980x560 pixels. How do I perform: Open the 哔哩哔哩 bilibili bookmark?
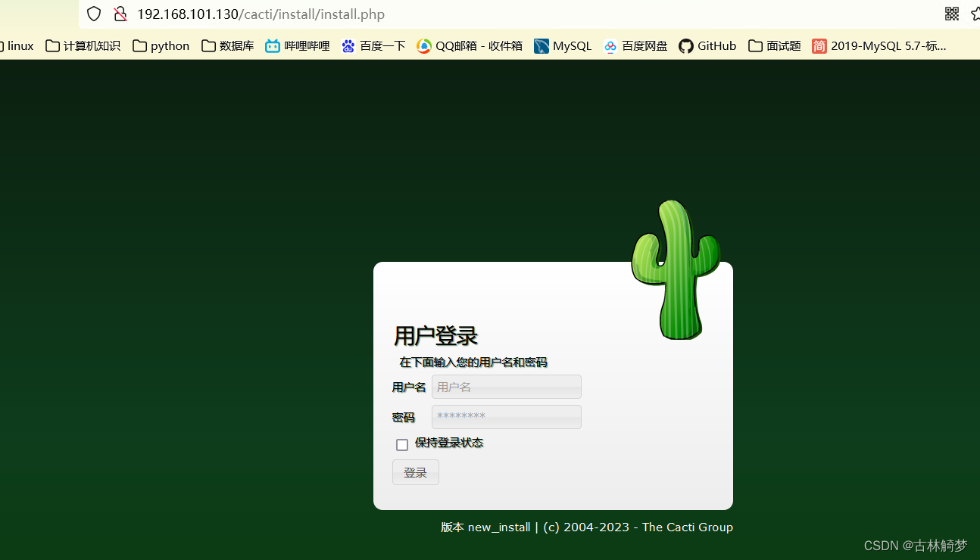tap(297, 45)
